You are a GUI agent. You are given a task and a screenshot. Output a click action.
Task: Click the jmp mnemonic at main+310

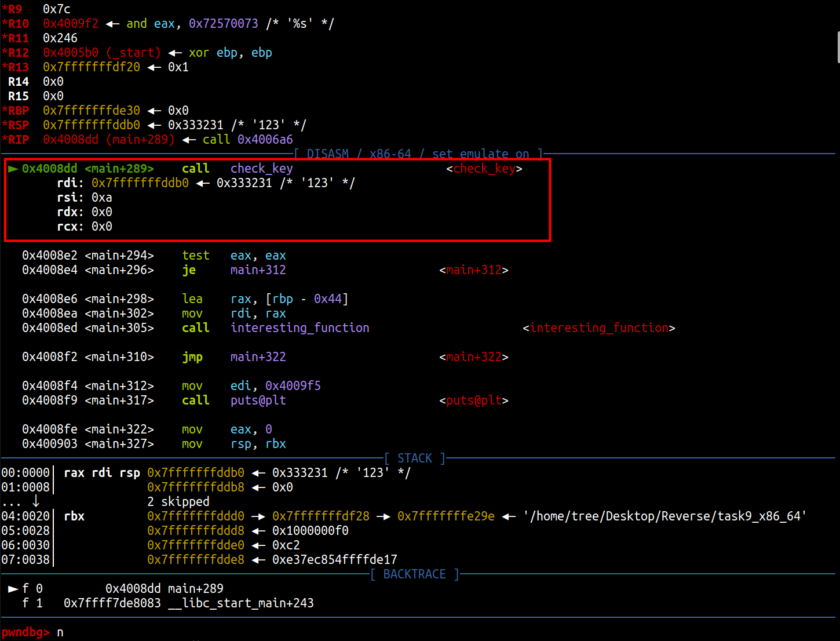click(x=192, y=357)
